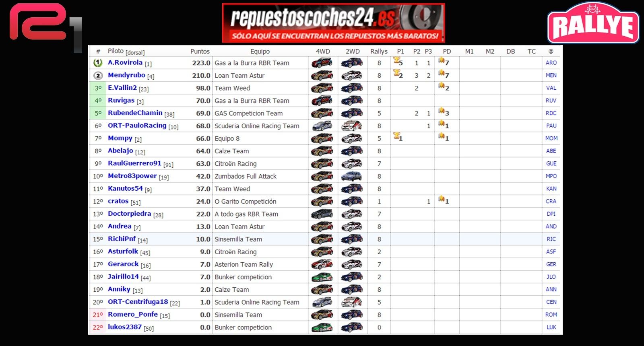Sort by 4WD column header

(x=323, y=51)
